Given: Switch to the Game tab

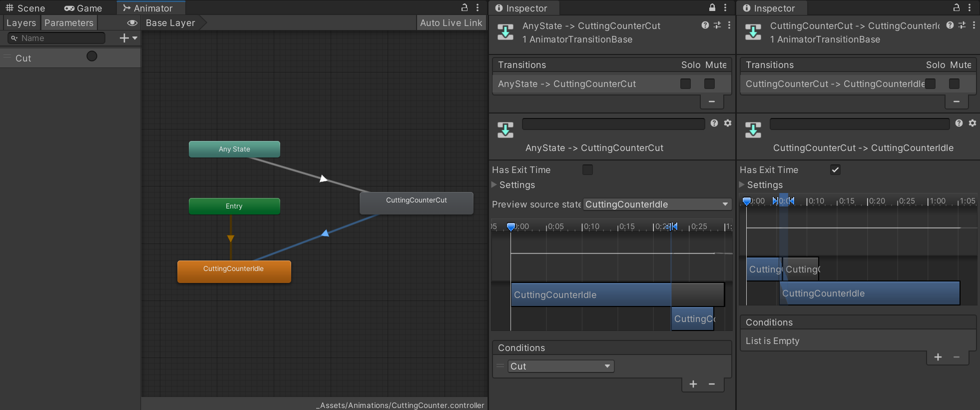Looking at the screenshot, I should (83, 8).
